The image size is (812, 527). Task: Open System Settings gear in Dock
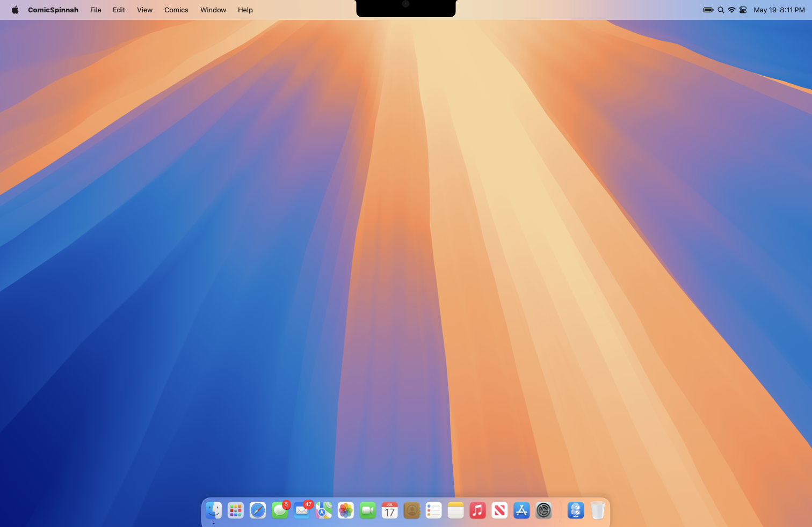543,510
